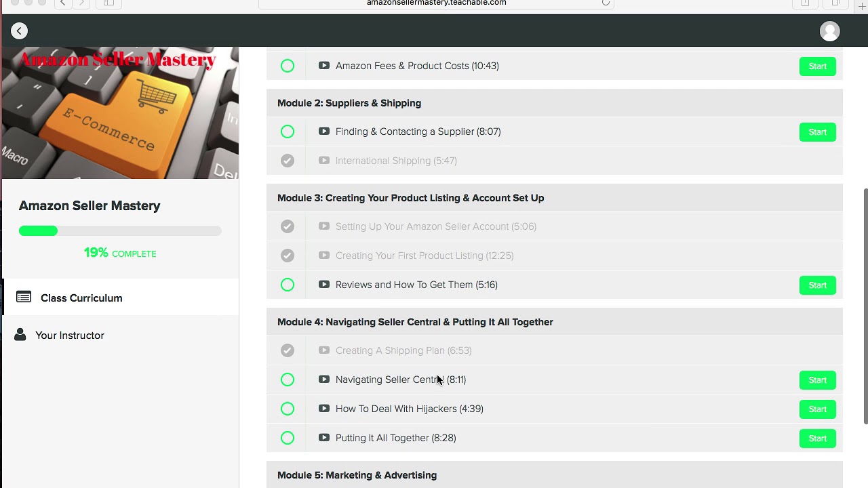Start the Reviews and How To Get Them lecture
The image size is (868, 488).
[x=817, y=285]
